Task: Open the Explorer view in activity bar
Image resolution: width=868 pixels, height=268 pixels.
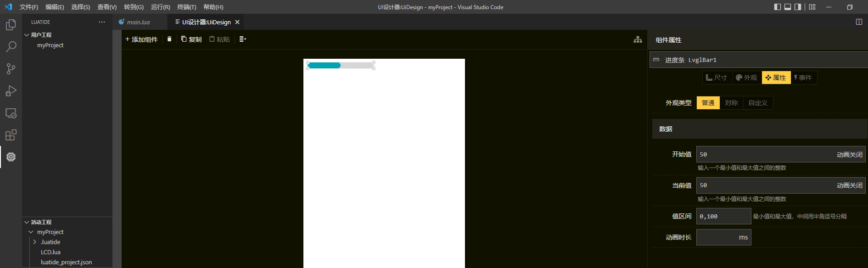Action: click(x=11, y=25)
